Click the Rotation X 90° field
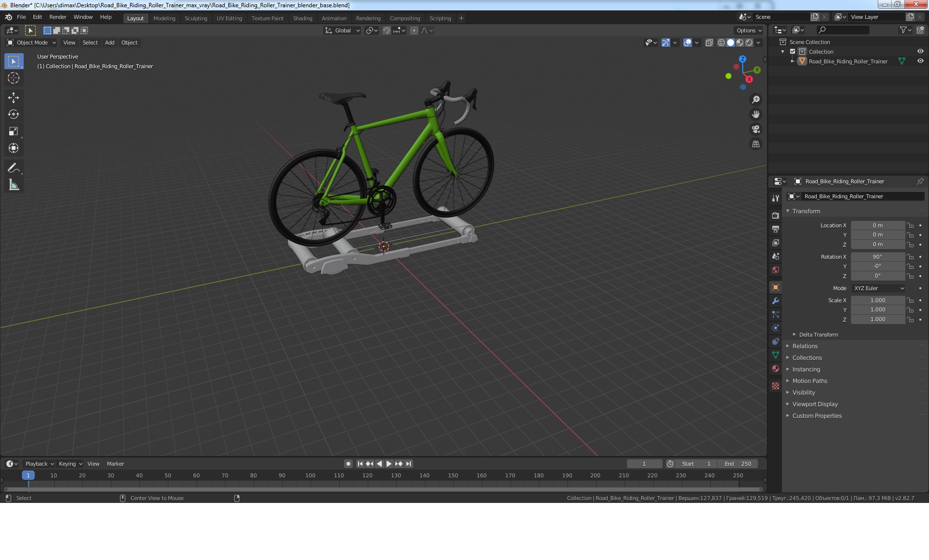The image size is (929, 560). [878, 257]
